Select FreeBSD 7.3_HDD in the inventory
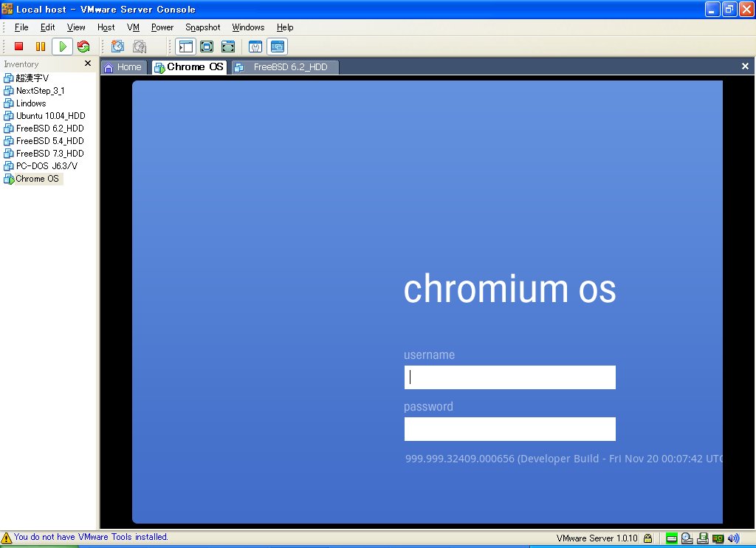The height and width of the screenshot is (548, 756). [44, 153]
